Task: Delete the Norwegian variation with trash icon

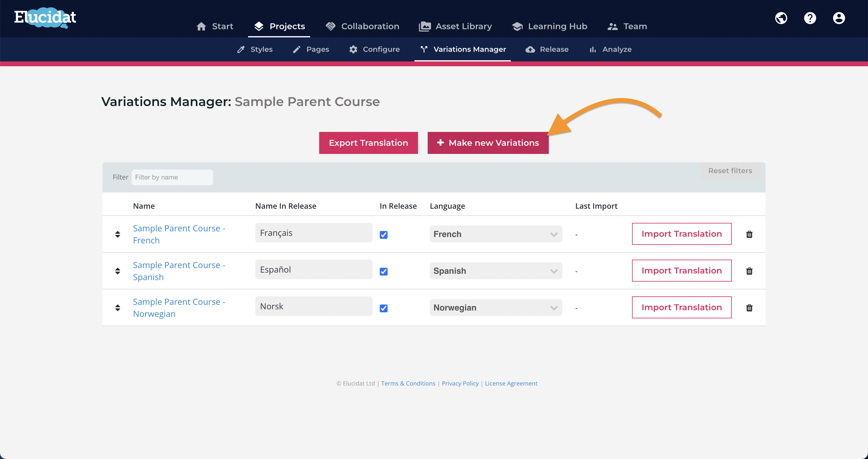Action: 749,308
